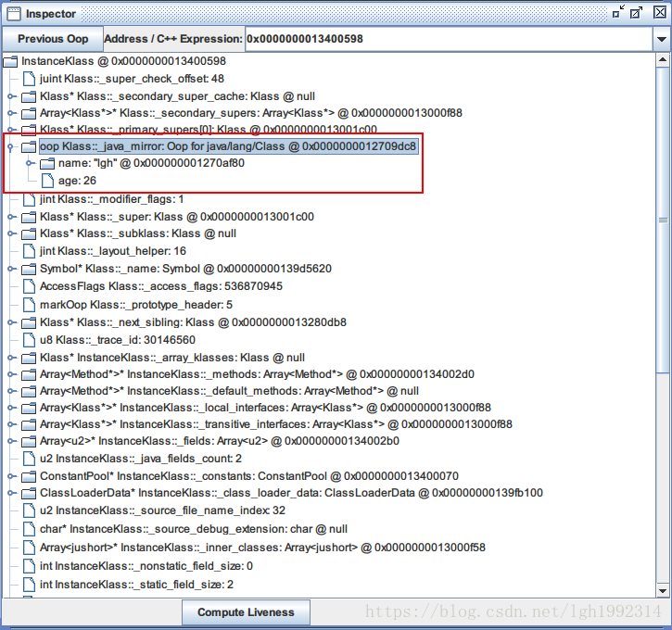
Task: Click the Inspector window icon in title bar
Action: pyautogui.click(x=14, y=14)
